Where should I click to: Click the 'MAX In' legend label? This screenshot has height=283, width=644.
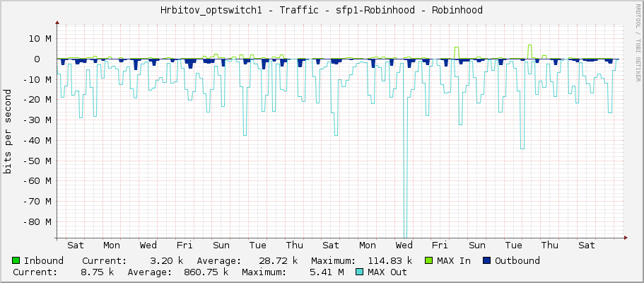coord(453,260)
